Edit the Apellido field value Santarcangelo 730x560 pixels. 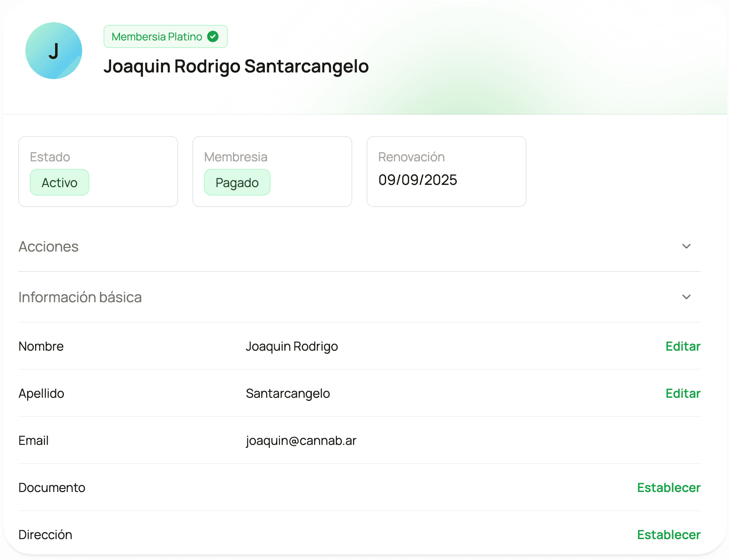[x=683, y=393]
